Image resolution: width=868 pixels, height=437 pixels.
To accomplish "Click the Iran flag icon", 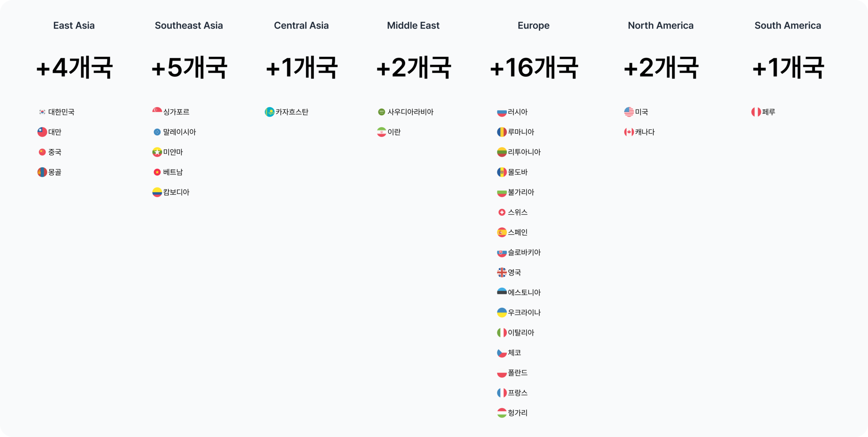I will point(382,132).
